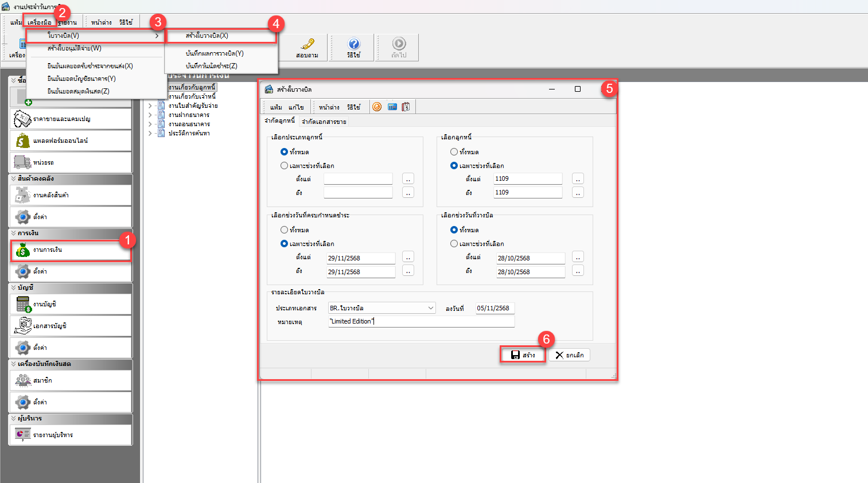Expand the งานฝากธนาคาร tree node
Viewport: 868px width, 483px height.
pyautogui.click(x=150, y=115)
